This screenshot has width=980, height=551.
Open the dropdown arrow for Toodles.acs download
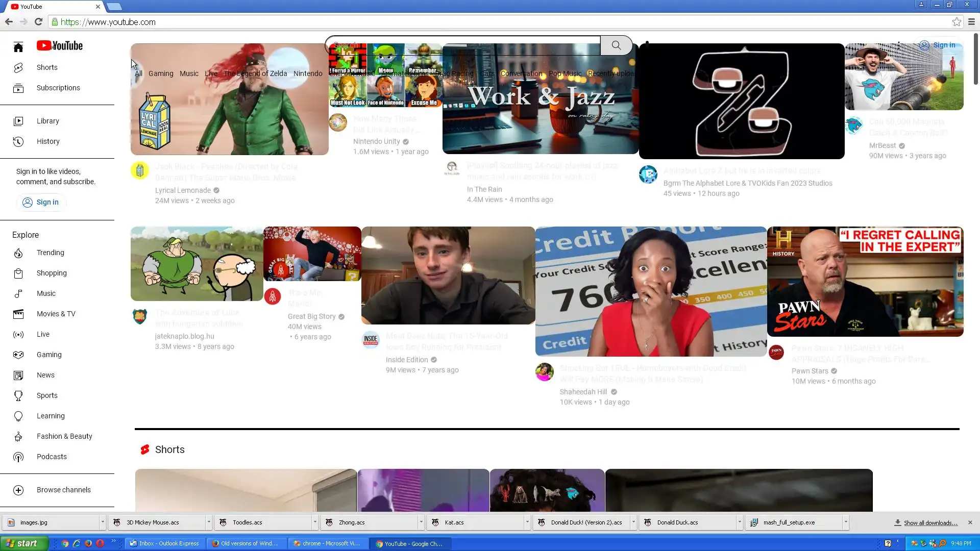point(315,522)
